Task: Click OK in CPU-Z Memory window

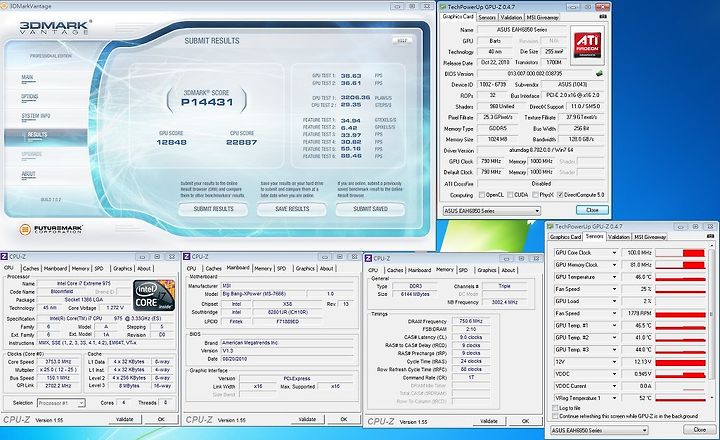Action: click(x=525, y=421)
